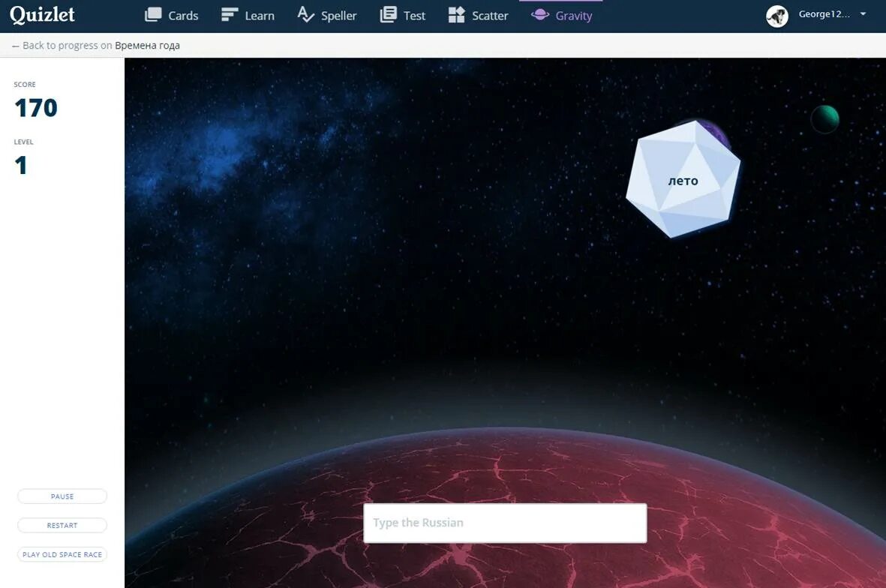Restart the current game
Viewport: 886px width, 588px height.
click(62, 525)
